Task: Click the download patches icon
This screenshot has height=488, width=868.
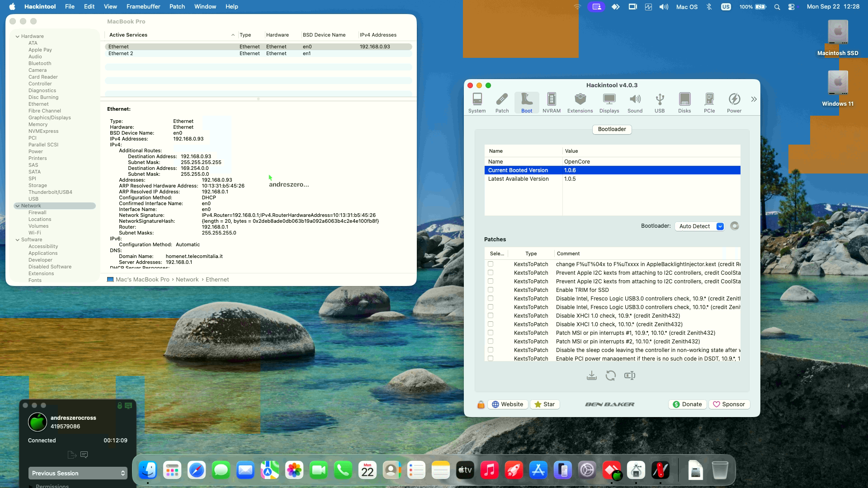Action: pos(592,375)
